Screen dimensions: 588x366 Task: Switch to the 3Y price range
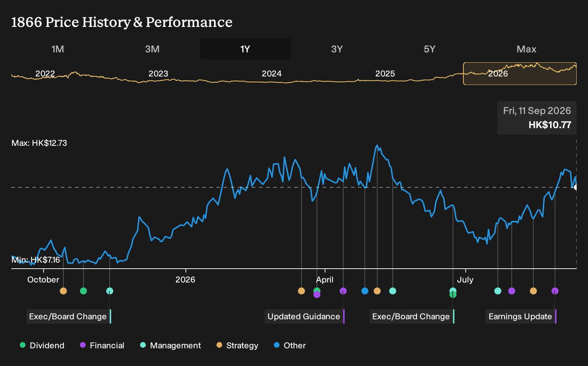(337, 49)
